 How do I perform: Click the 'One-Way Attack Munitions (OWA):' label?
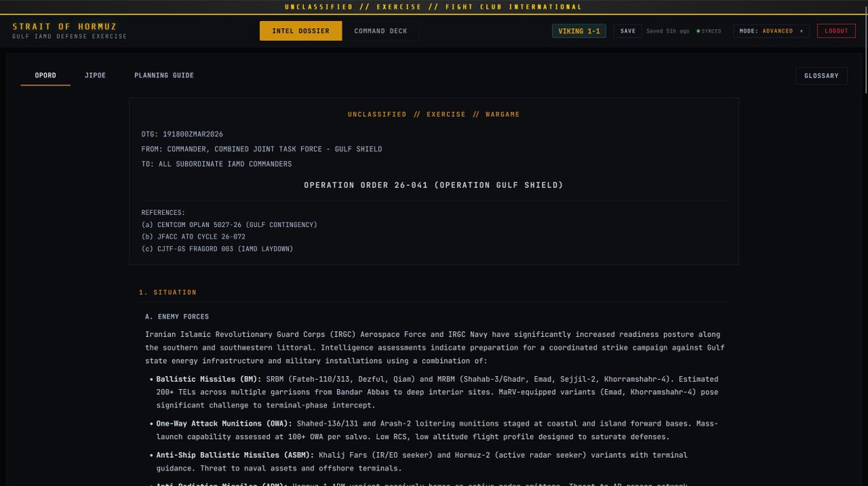pyautogui.click(x=224, y=423)
